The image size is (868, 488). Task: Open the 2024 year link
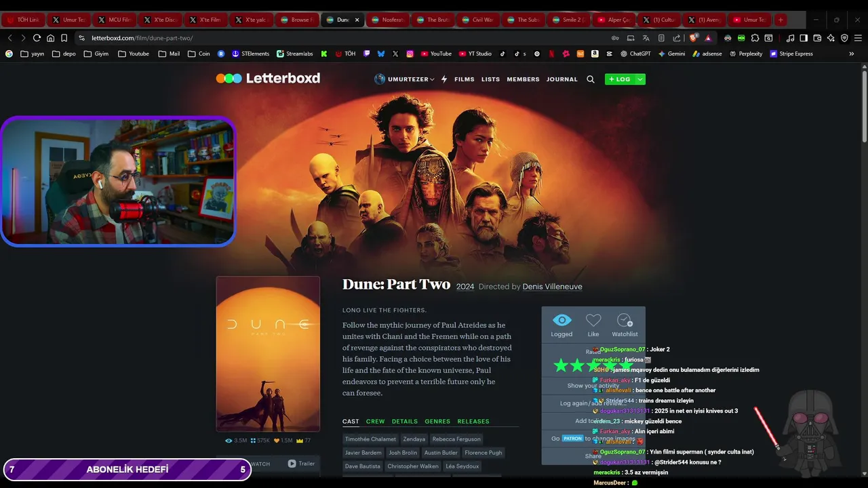coord(465,287)
